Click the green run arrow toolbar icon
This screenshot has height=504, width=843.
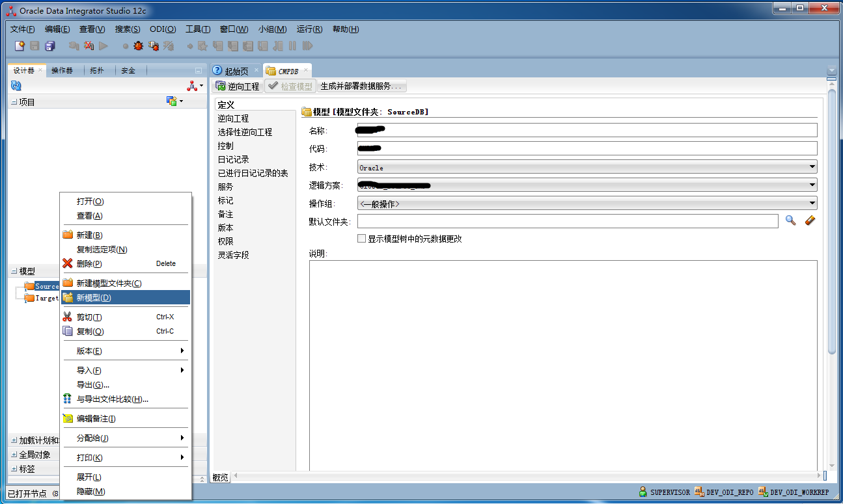[104, 46]
